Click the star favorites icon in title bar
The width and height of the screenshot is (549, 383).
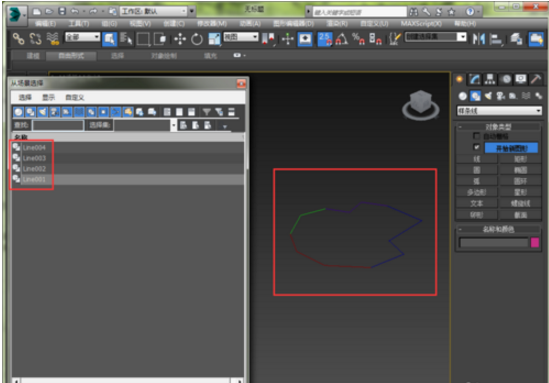[x=452, y=12]
